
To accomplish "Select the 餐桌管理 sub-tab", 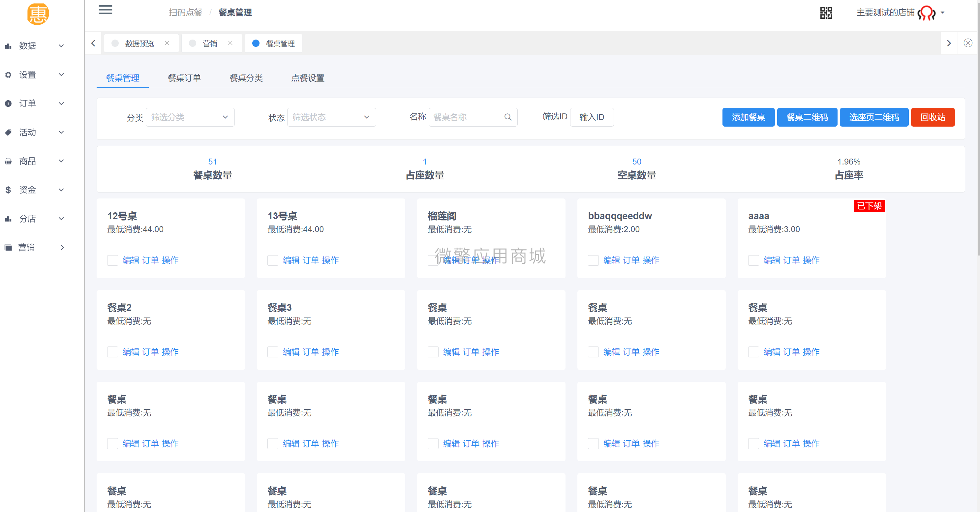I will [x=123, y=78].
